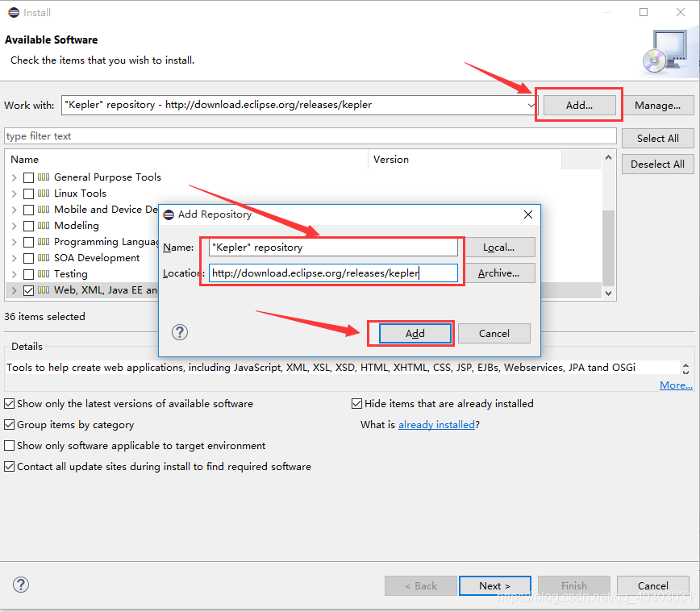Click Deselect All button
Screen dimensions: 700x612
[657, 164]
